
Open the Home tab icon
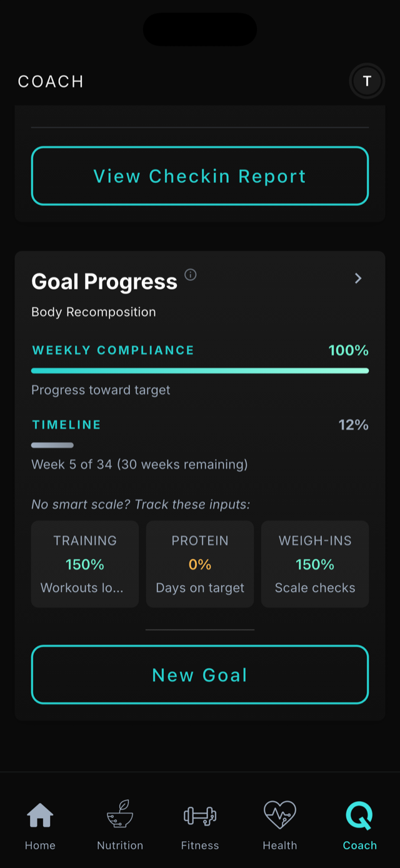[x=40, y=815]
